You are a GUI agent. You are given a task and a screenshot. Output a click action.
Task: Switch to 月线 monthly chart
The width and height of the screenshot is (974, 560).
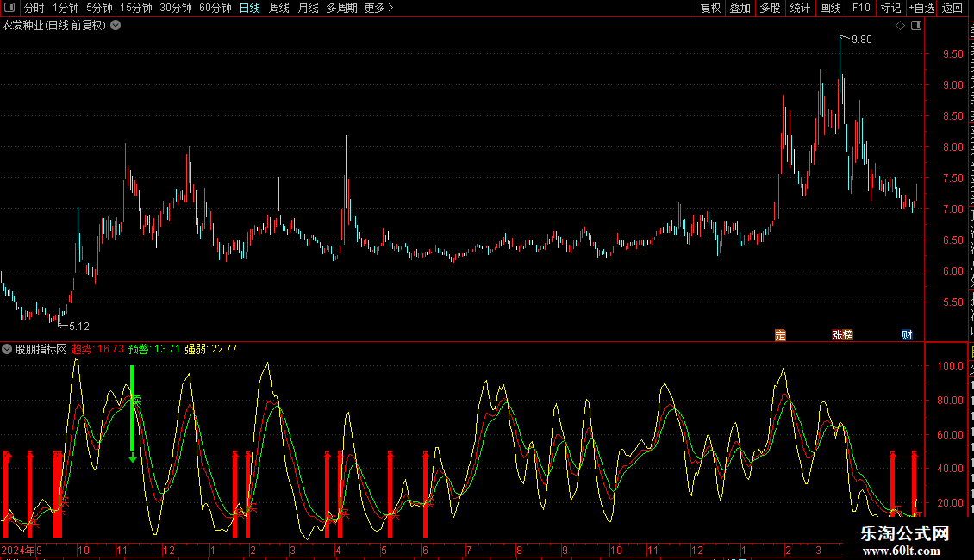[x=308, y=8]
